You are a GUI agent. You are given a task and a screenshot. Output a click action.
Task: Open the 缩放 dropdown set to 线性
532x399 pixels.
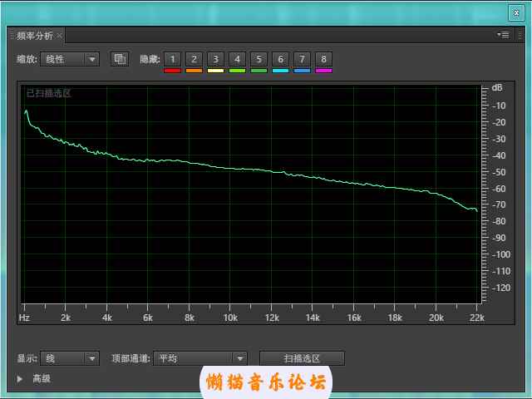70,59
